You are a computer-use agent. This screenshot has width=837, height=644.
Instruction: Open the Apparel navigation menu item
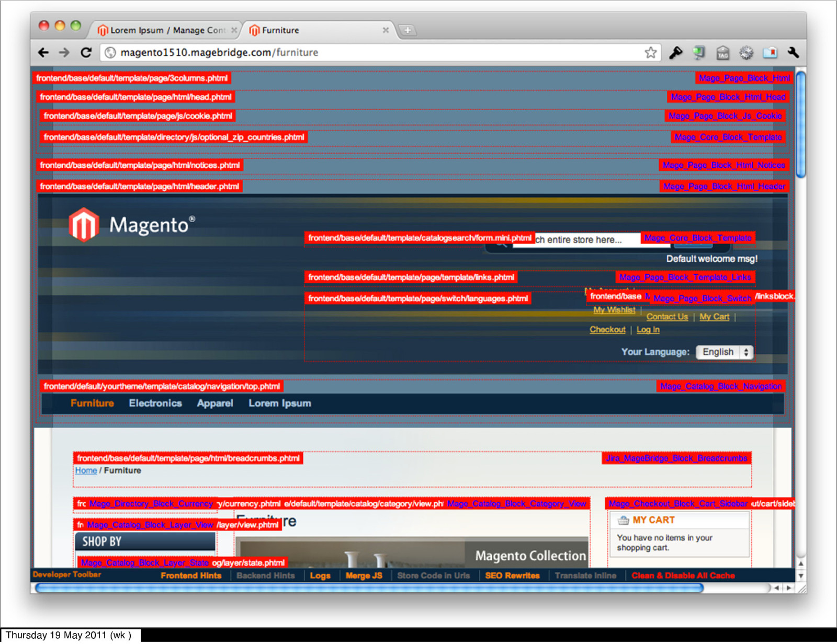(x=215, y=403)
